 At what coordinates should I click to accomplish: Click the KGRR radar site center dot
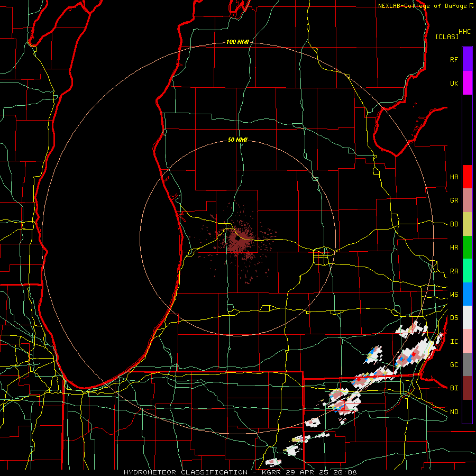coord(237,239)
